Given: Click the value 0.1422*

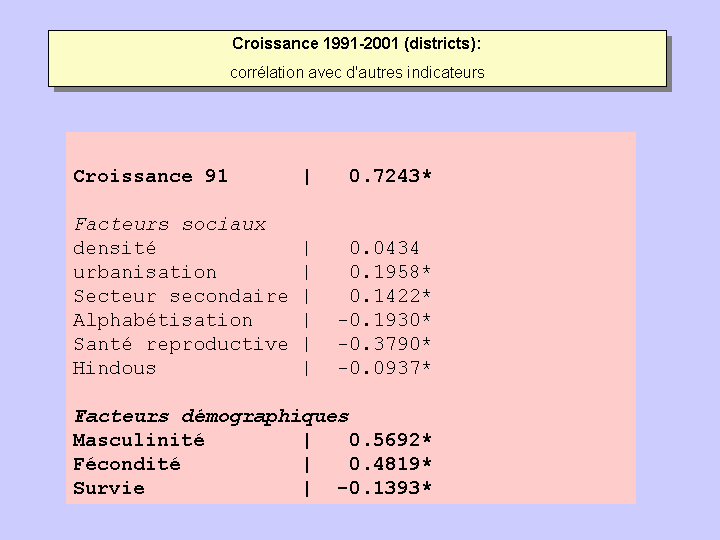Looking at the screenshot, I should (x=390, y=297).
